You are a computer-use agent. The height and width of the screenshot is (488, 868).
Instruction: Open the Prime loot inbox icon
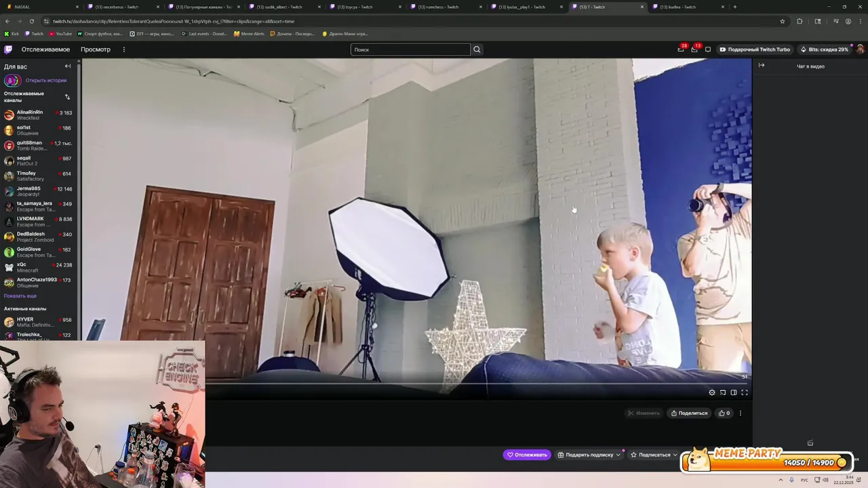pyautogui.click(x=681, y=49)
